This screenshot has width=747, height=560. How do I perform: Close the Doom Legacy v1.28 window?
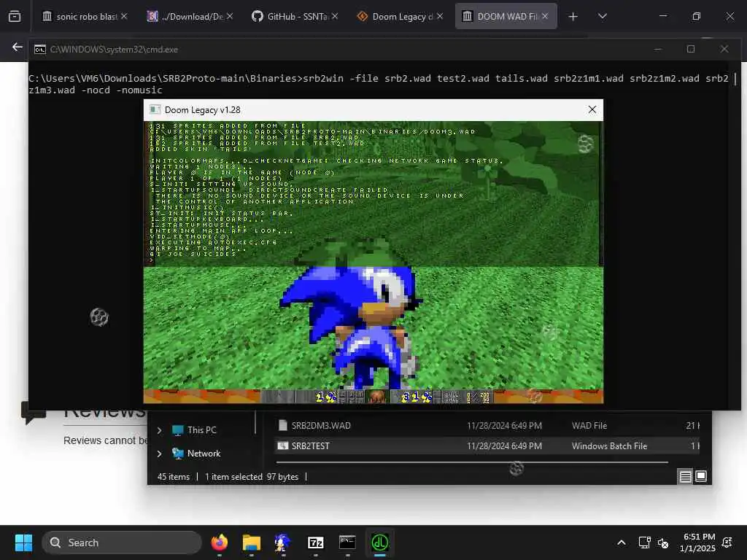click(x=592, y=109)
